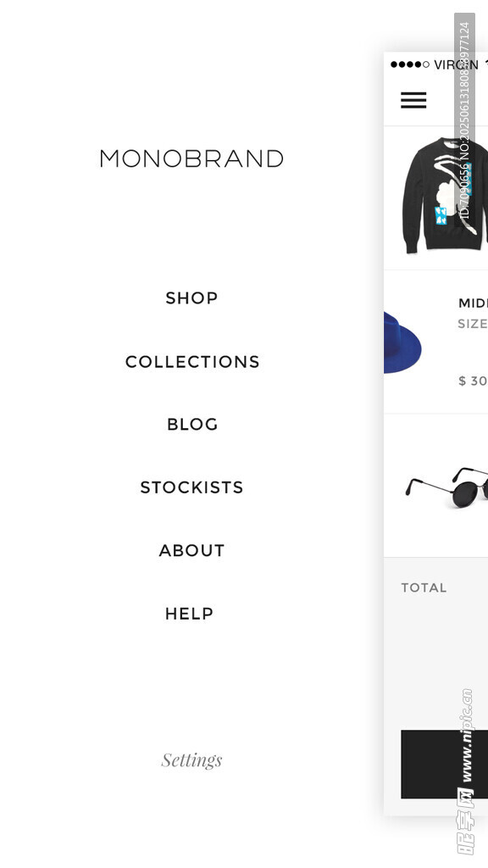Tap the hamburger menu icon
Screen dimensions: 488x868
[413, 100]
